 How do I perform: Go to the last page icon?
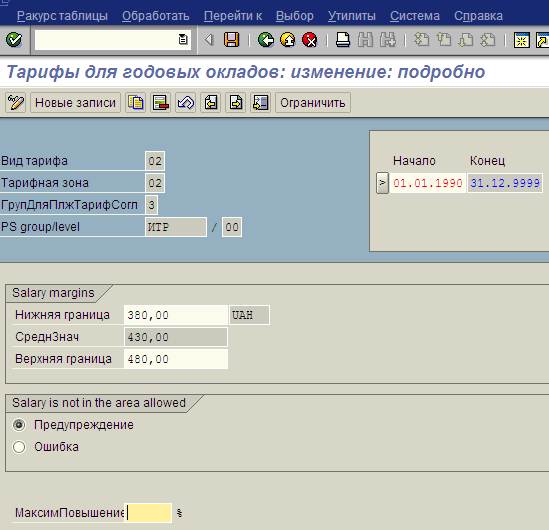(488, 40)
